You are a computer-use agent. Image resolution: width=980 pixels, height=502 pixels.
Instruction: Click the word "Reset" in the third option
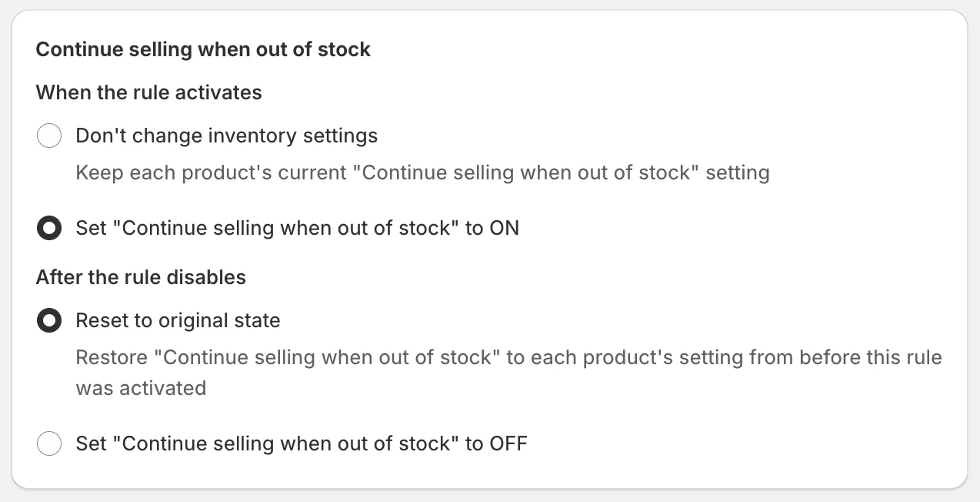point(101,321)
